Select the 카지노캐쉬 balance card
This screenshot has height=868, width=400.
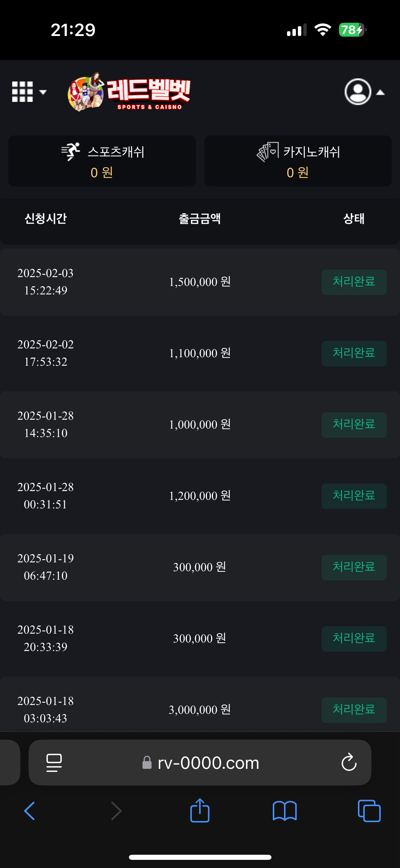tap(298, 161)
